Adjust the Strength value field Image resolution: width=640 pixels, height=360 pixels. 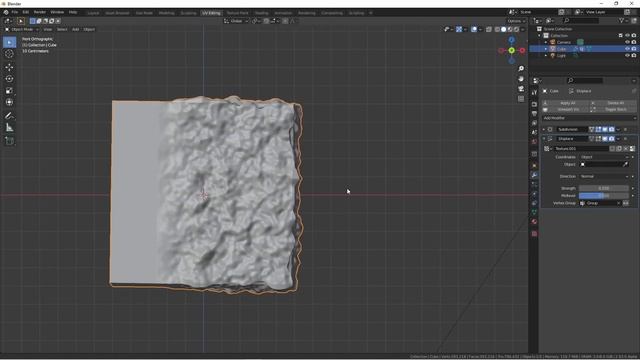coord(604,188)
